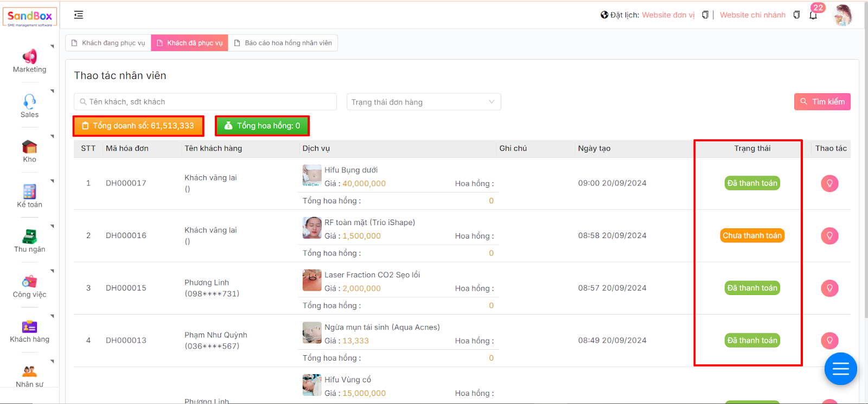Open the Kế toán calculator icon

click(x=29, y=191)
